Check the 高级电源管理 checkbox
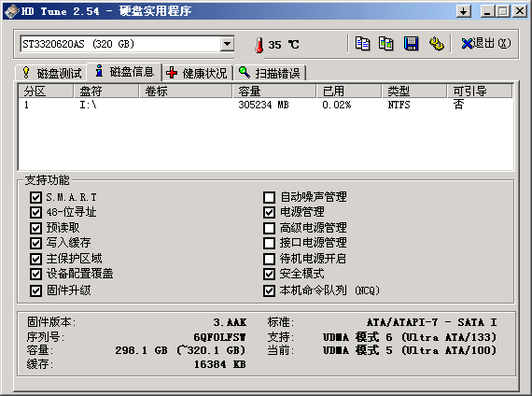The height and width of the screenshot is (396, 532). click(x=269, y=228)
